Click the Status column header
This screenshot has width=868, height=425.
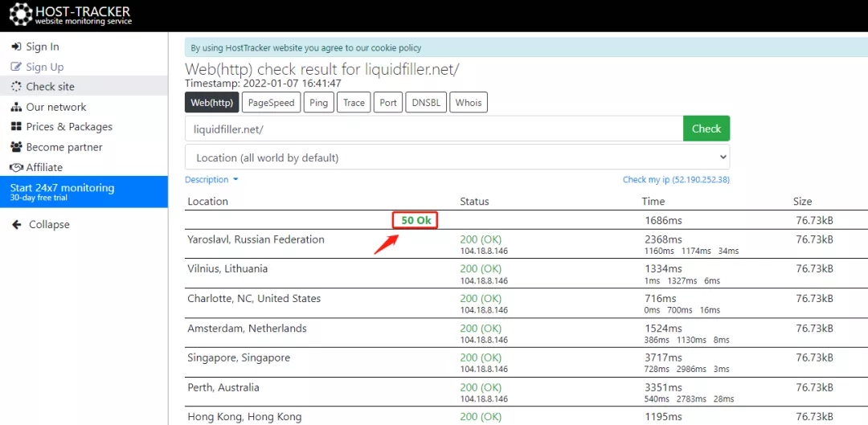click(x=474, y=202)
